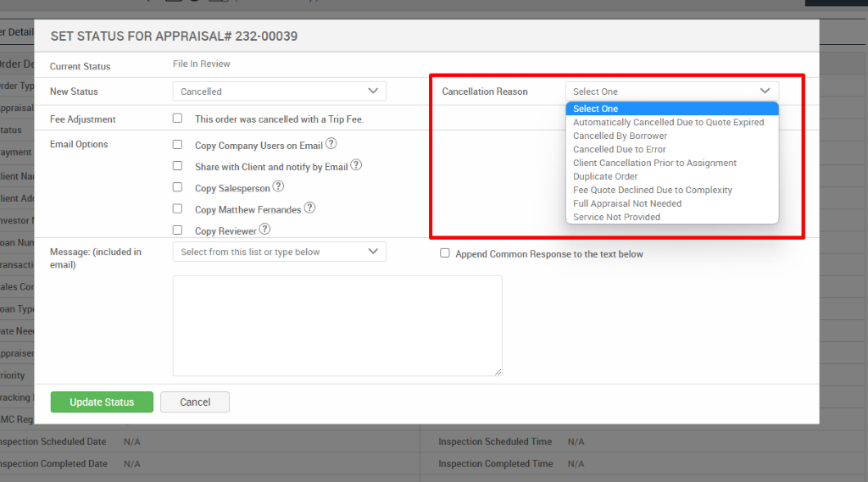Image resolution: width=868 pixels, height=482 pixels.
Task: Choose 'Select One' in the reason list
Action: [672, 108]
